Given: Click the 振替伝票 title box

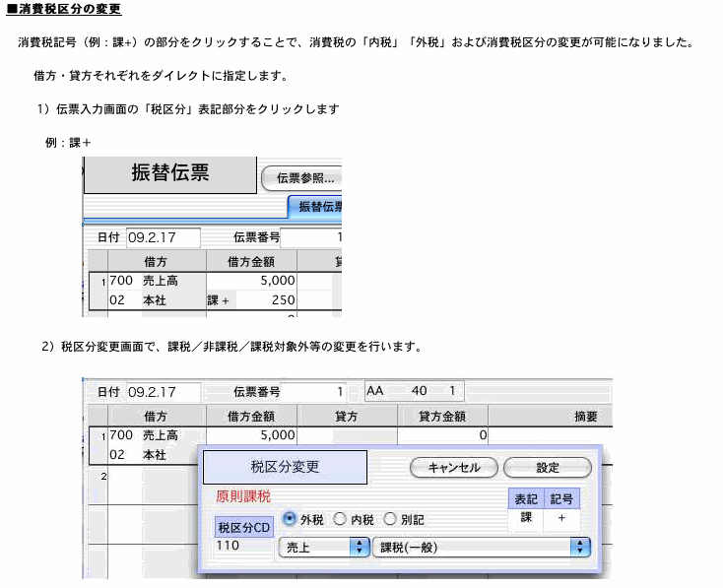Looking at the screenshot, I should click(170, 173).
